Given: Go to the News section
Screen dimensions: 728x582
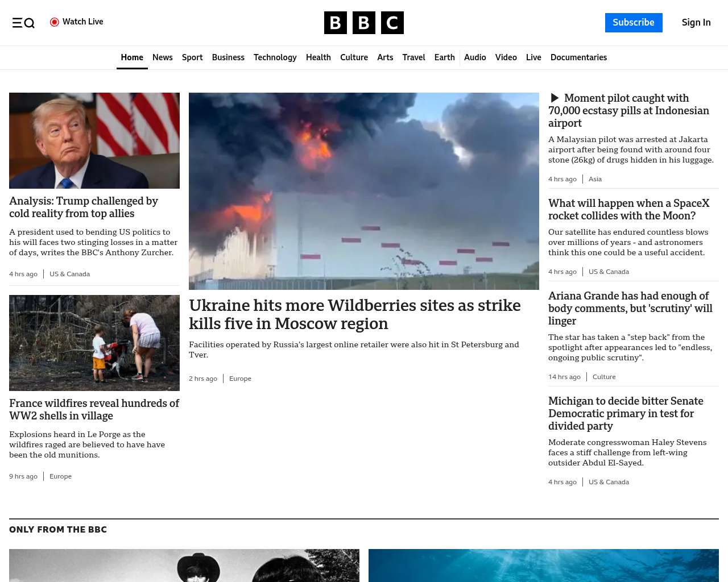Looking at the screenshot, I should (x=163, y=57).
